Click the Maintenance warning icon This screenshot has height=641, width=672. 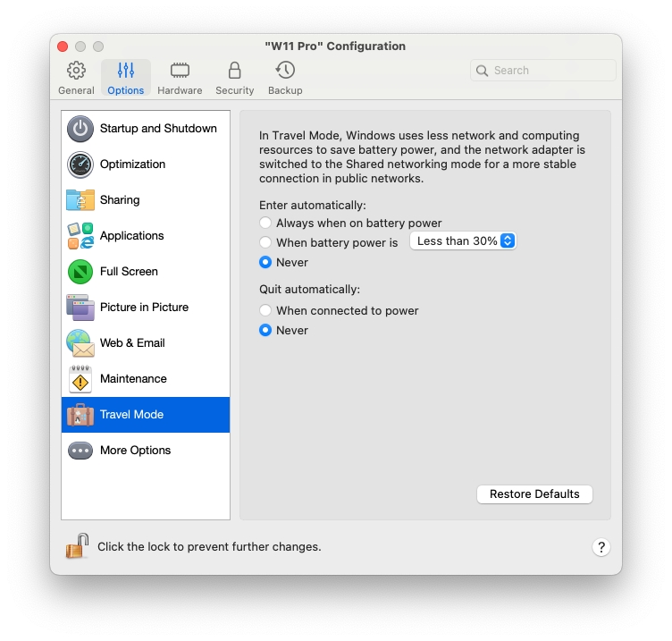(x=80, y=379)
